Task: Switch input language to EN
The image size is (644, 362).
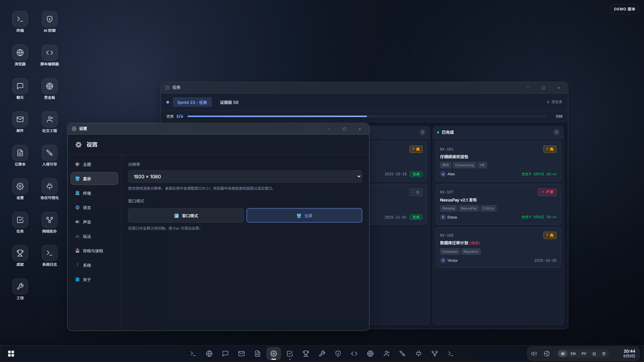Action: tap(573, 354)
